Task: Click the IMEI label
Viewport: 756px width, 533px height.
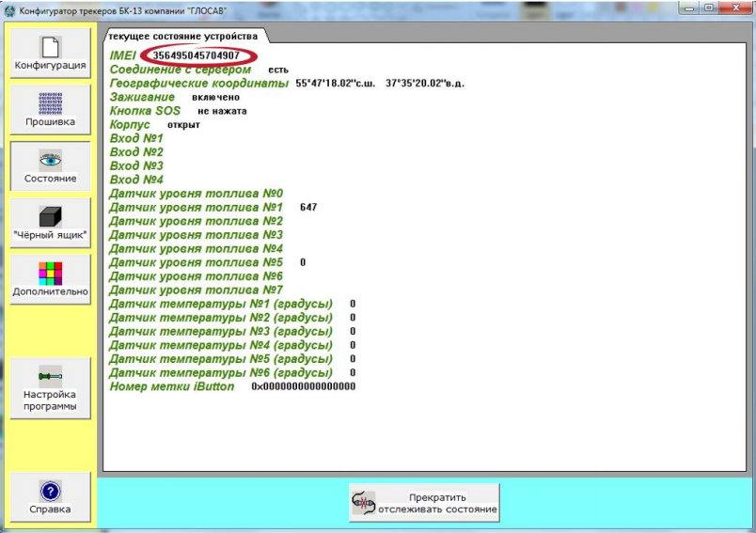Action: (x=122, y=55)
